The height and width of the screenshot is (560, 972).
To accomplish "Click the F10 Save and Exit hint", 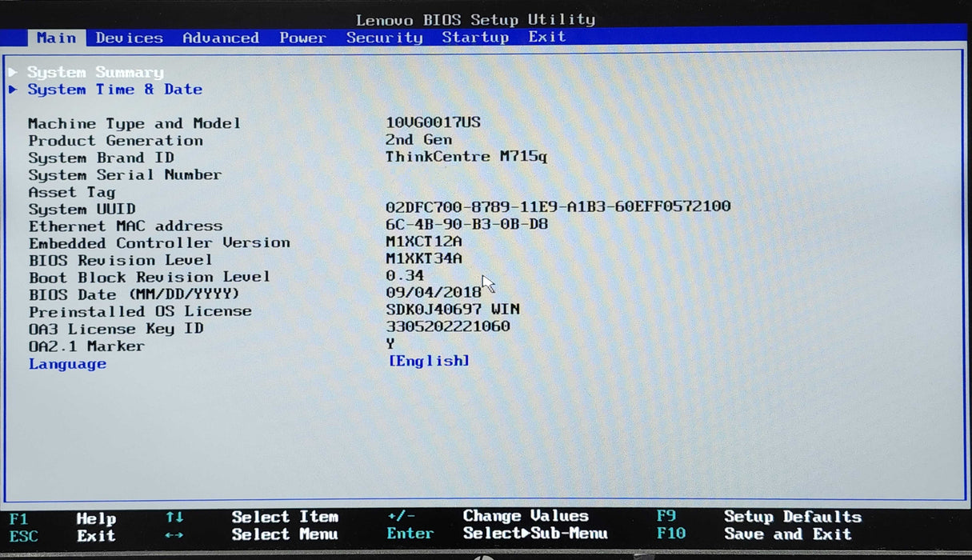I will pos(754,534).
